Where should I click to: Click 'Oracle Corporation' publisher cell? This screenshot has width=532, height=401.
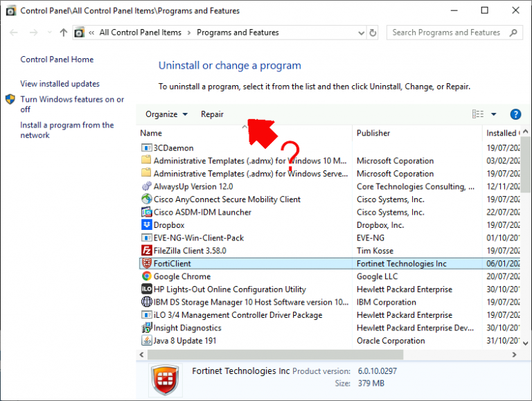(x=391, y=341)
